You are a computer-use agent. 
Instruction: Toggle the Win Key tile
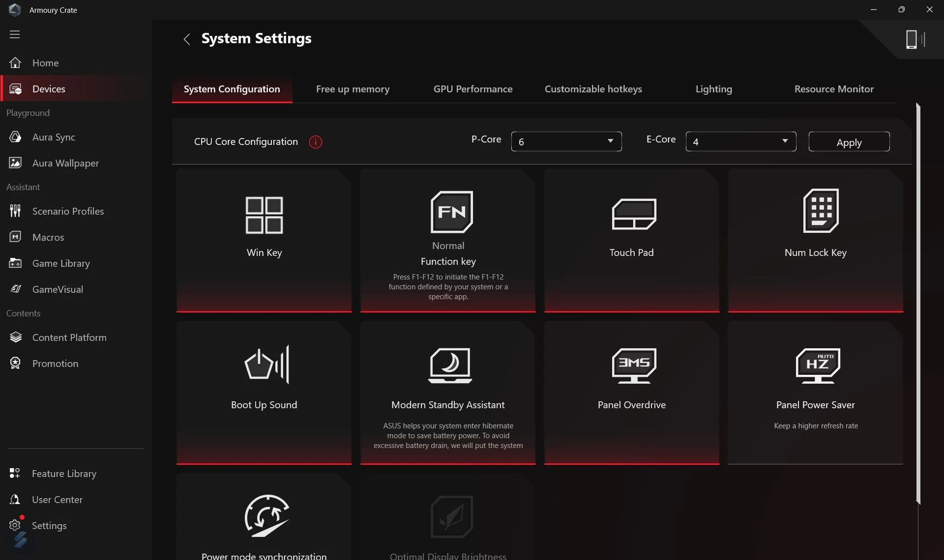[264, 241]
